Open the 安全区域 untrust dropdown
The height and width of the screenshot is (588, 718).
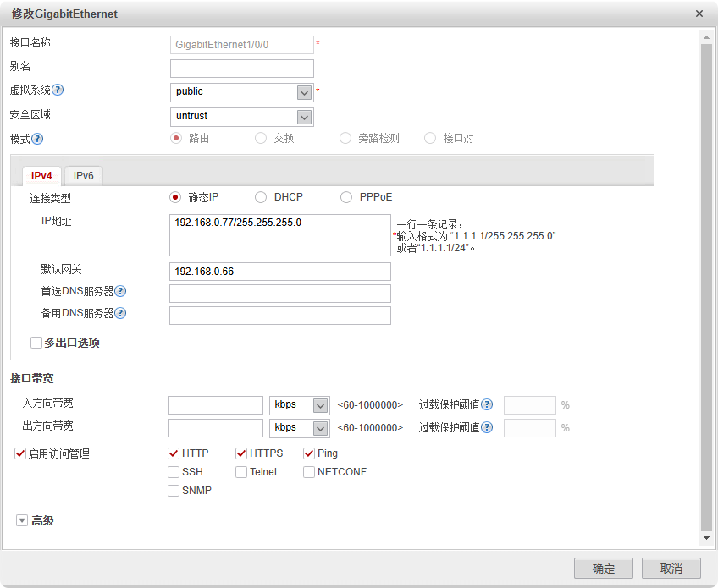[304, 117]
